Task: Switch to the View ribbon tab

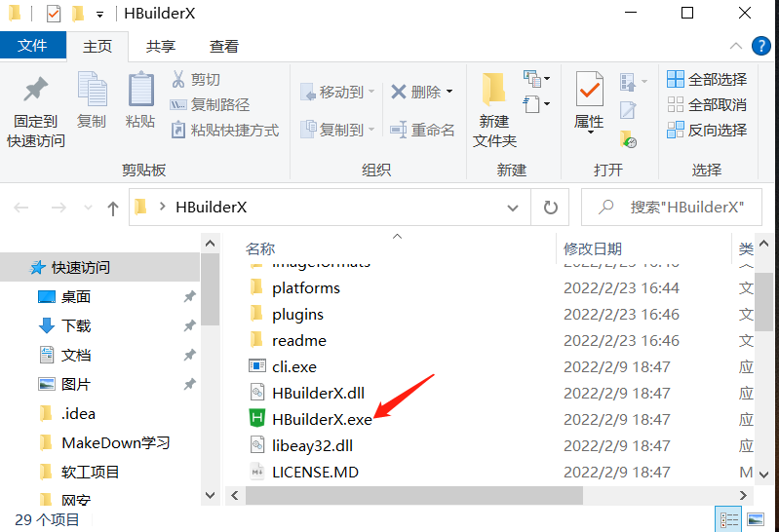Action: [x=224, y=46]
